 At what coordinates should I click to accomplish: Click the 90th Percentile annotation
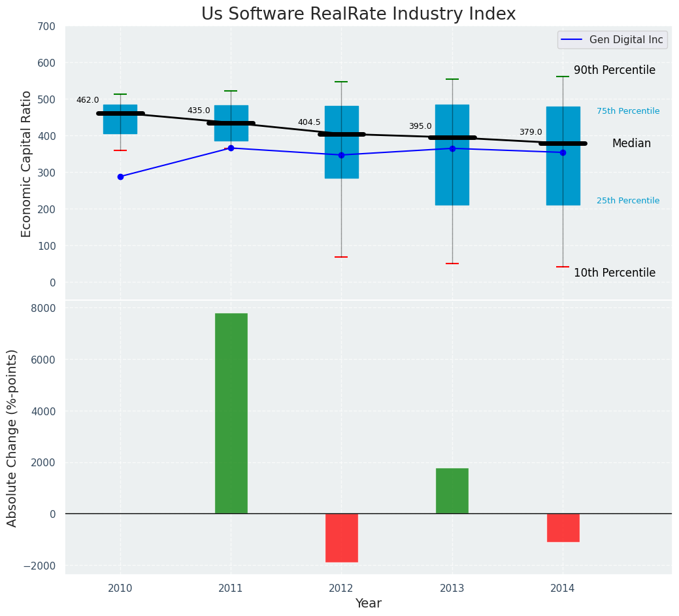click(x=614, y=71)
